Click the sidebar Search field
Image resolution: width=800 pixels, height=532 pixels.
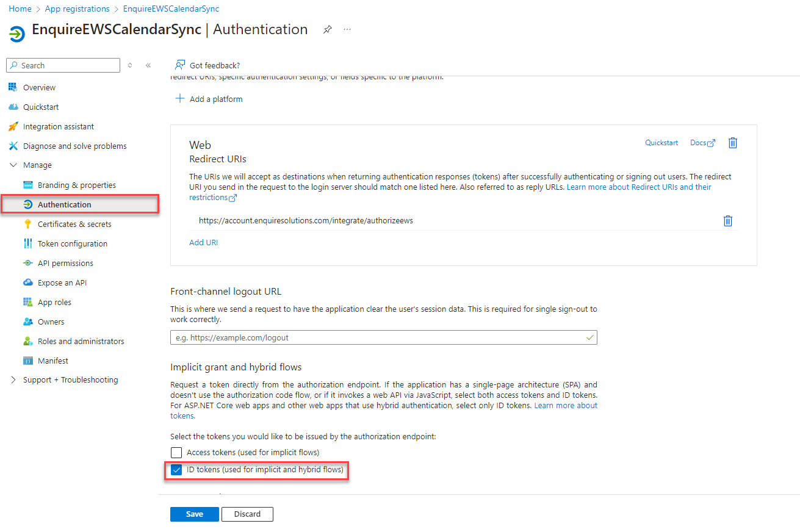pyautogui.click(x=63, y=65)
